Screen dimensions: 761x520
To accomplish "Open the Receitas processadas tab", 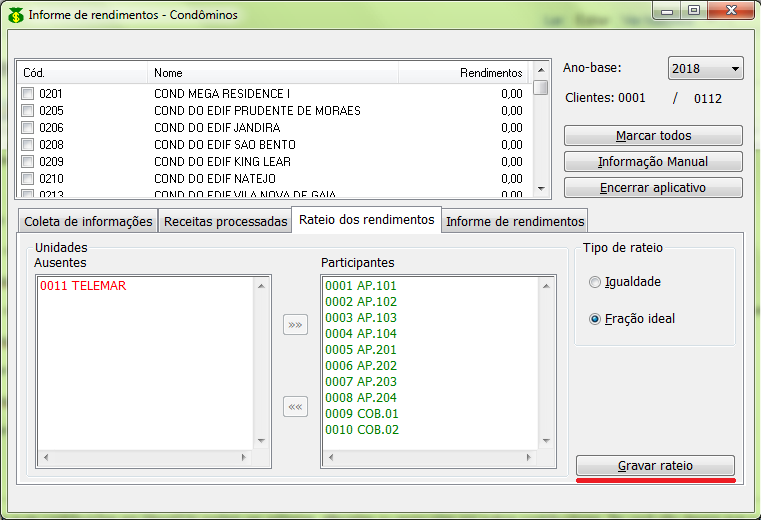I will click(225, 221).
